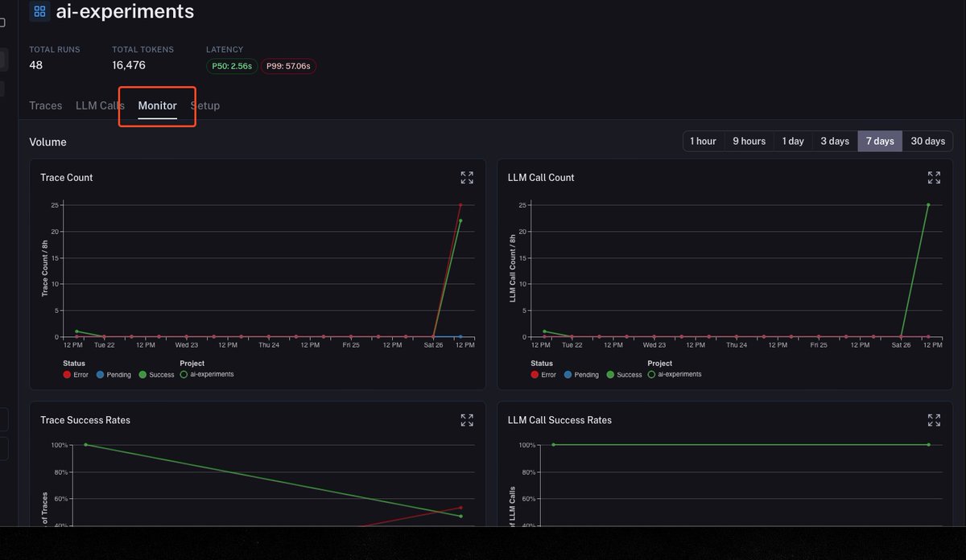Open the Setup tab
Screen dimensions: 966x560
204,105
